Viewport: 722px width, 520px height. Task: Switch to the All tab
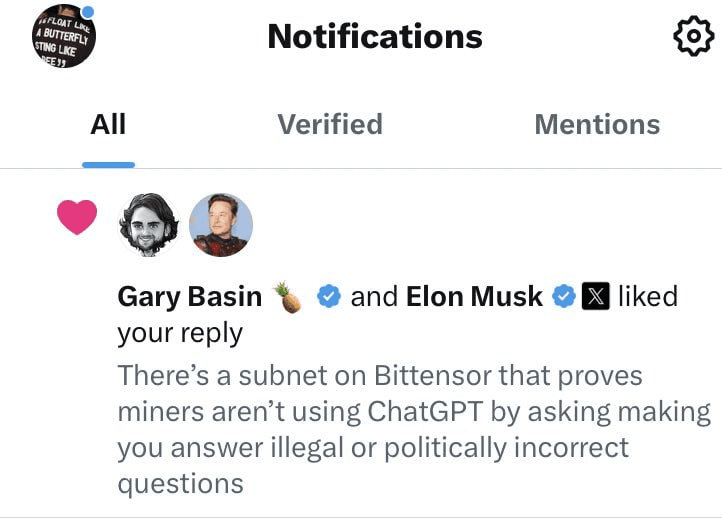click(108, 125)
